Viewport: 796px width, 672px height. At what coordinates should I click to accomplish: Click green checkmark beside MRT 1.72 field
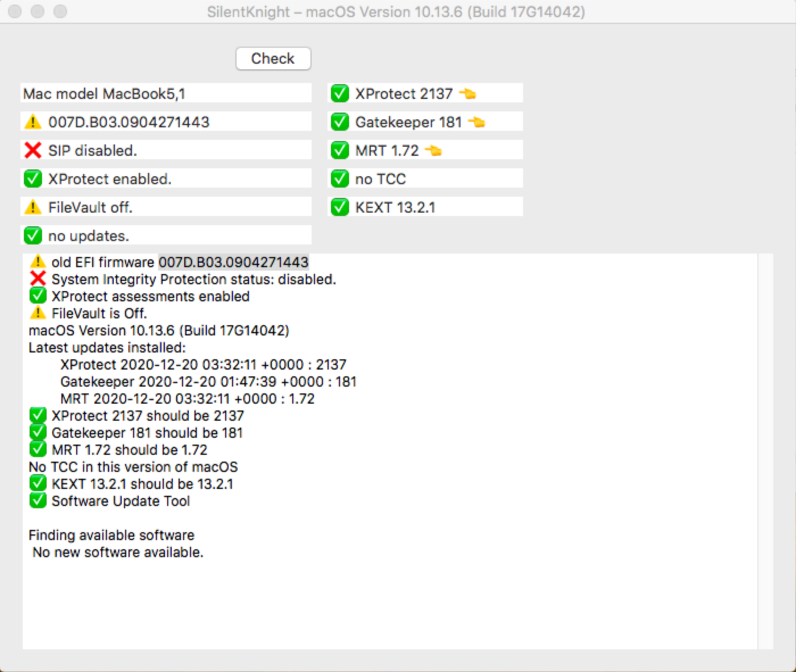click(x=340, y=150)
